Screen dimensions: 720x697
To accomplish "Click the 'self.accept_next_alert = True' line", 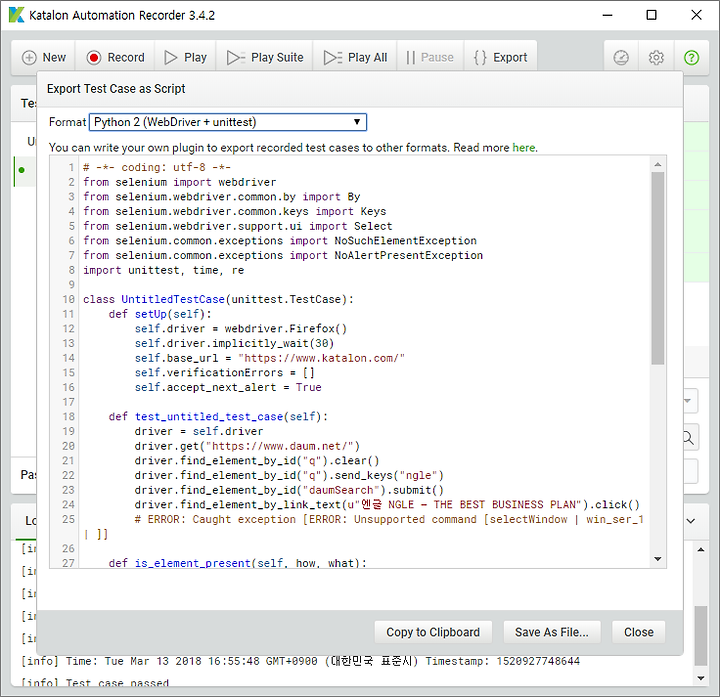I will pos(228,388).
